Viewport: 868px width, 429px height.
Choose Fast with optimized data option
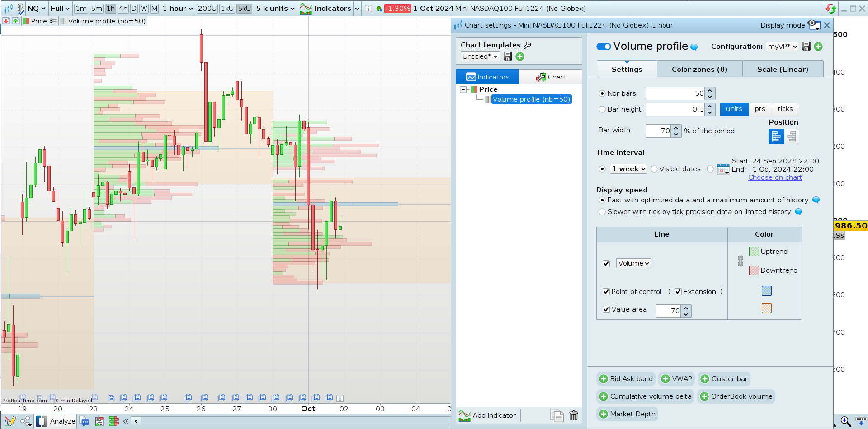click(x=602, y=200)
